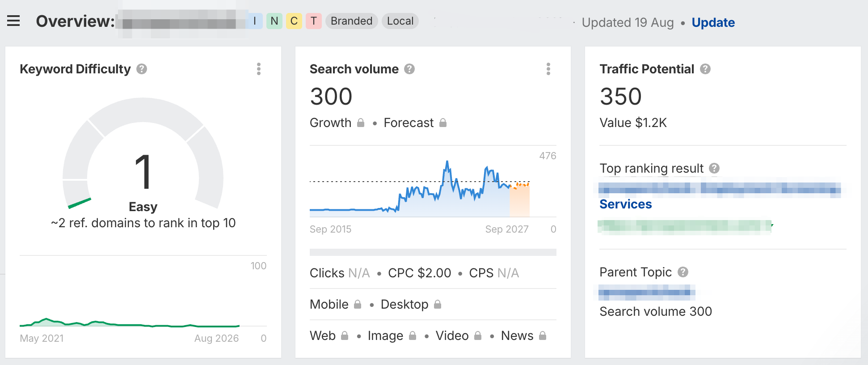Click the 'Updated 19 Aug' text
Screen dimensions: 868x365
(x=628, y=22)
